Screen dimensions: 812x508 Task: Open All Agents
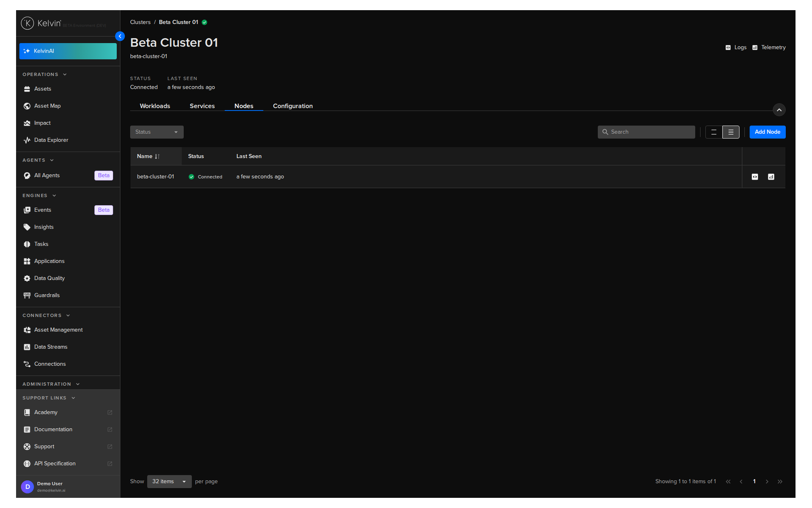point(68,175)
